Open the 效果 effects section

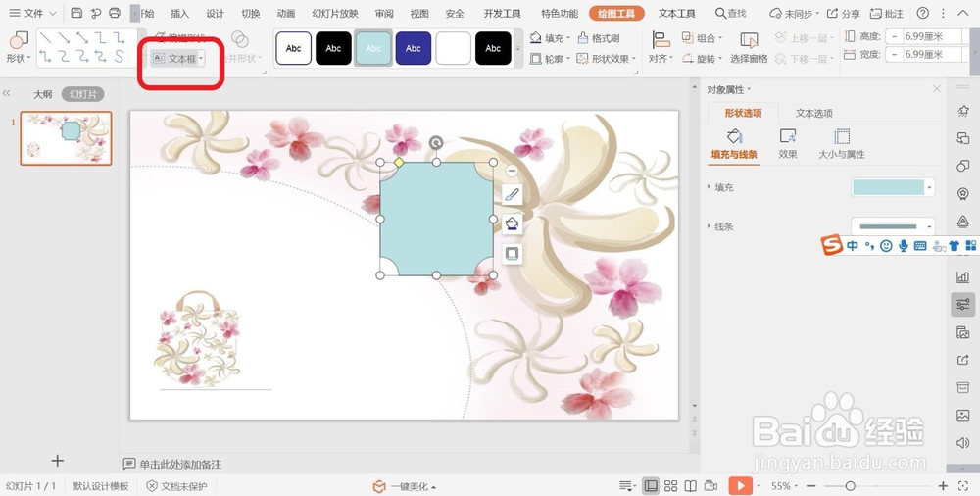[x=788, y=144]
